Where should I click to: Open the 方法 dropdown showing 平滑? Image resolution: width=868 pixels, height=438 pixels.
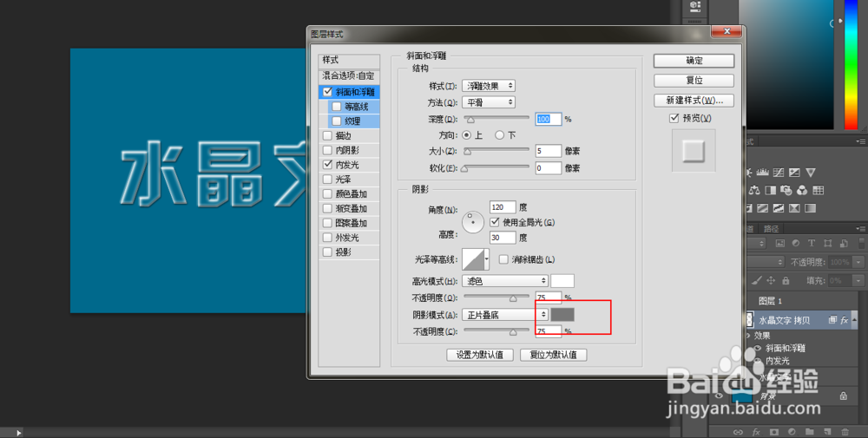[488, 102]
